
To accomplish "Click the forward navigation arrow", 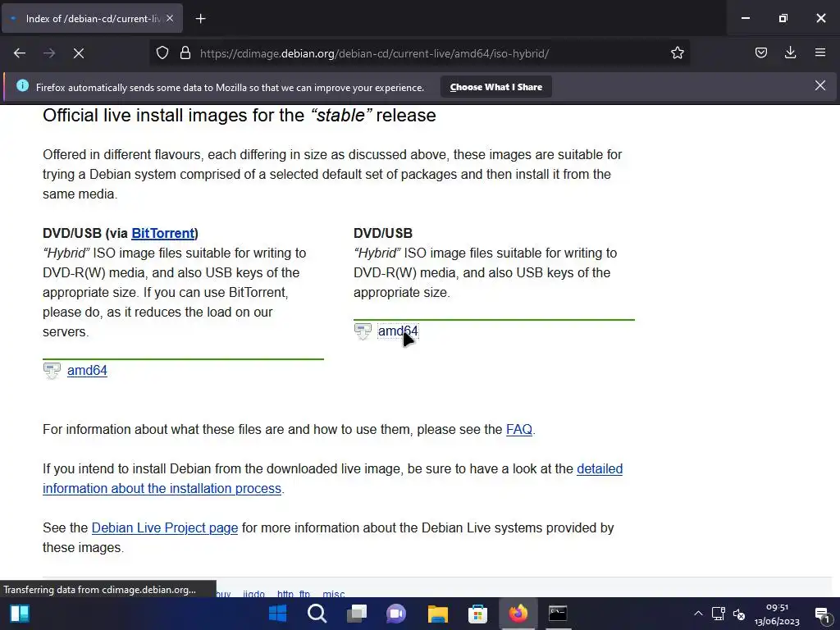I will point(49,53).
